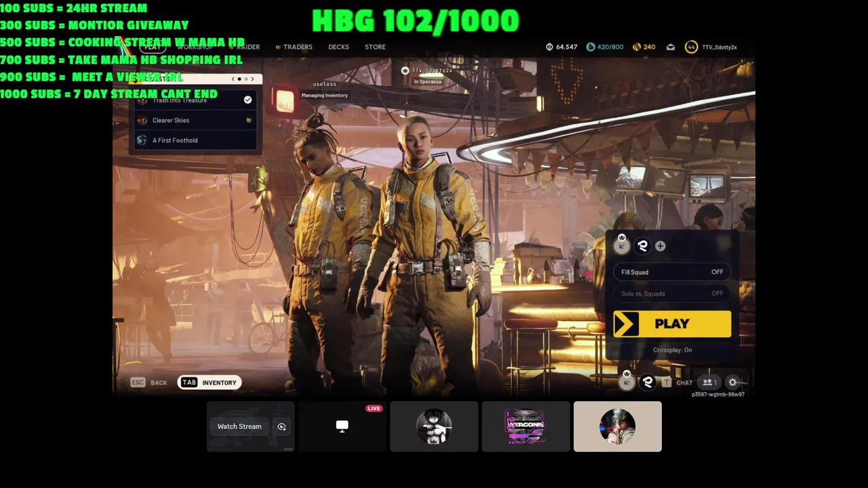The height and width of the screenshot is (488, 868).
Task: Open the PLAY menu tab
Action: 153,47
